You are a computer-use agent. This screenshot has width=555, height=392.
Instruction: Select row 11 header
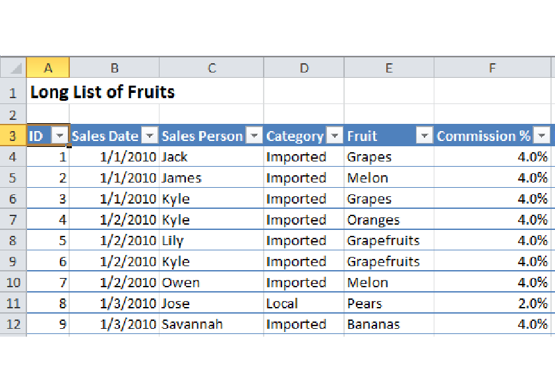[13, 304]
